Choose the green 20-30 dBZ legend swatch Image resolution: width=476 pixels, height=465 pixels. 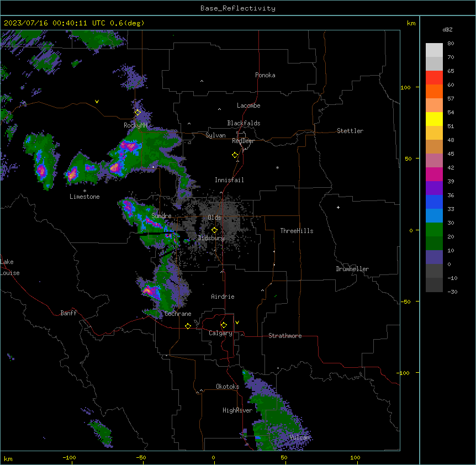(x=434, y=230)
